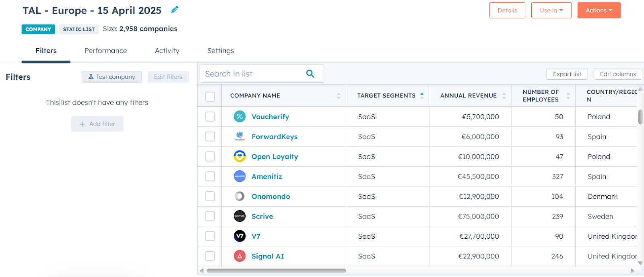The width and height of the screenshot is (644, 277).
Task: Open the Onomondo company link
Action: [271, 196]
